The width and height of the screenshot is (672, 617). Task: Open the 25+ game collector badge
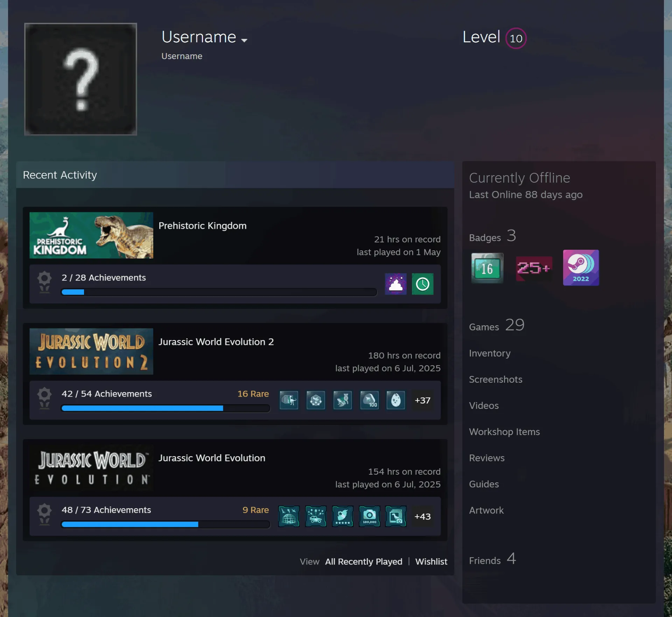[x=534, y=268]
